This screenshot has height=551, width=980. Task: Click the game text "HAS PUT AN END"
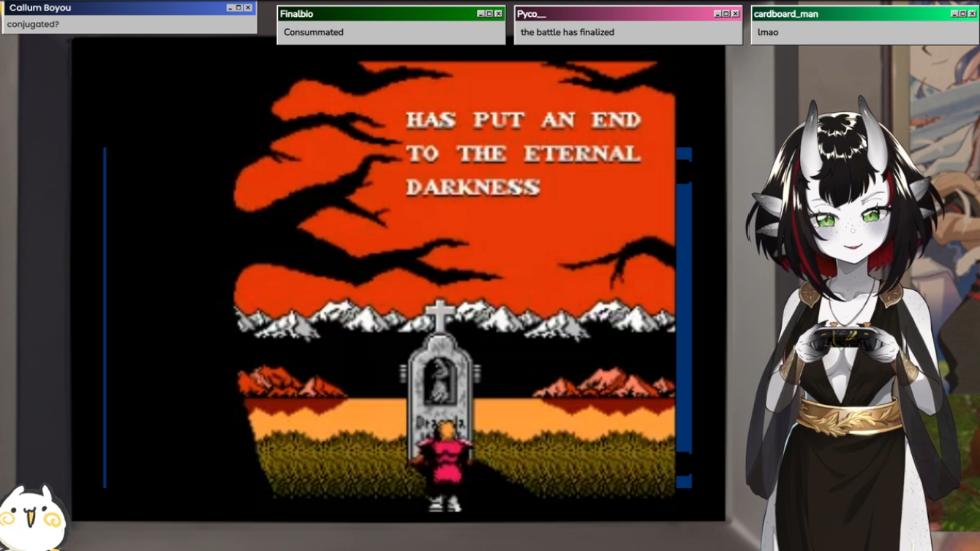click(524, 120)
